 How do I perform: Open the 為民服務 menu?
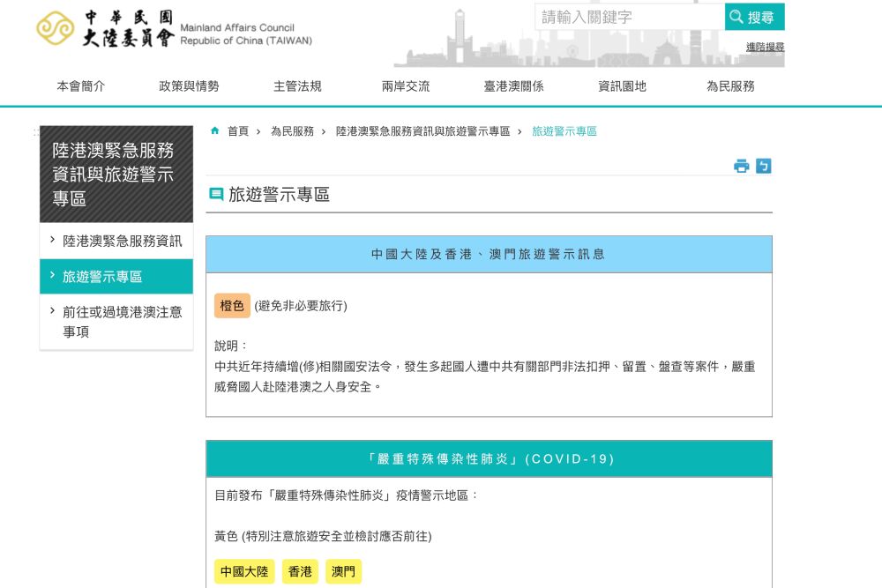tap(730, 86)
